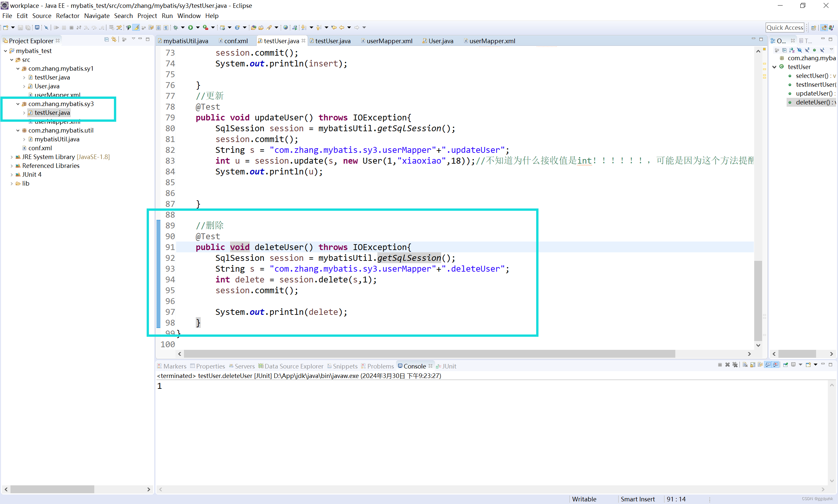The height and width of the screenshot is (504, 838).
Task: Click the New file toolbar icon
Action: 6,27
